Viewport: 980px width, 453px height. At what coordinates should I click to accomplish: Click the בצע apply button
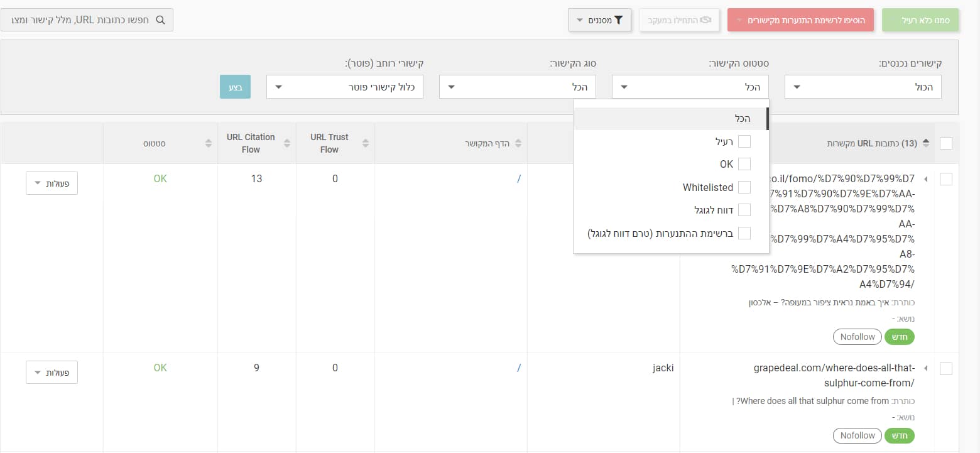(235, 87)
